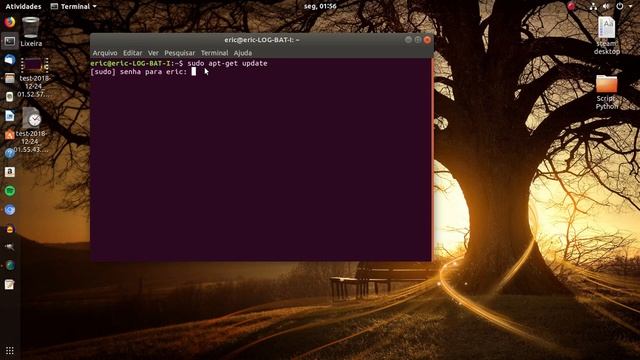Click the volume speaker icon
This screenshot has height=360, width=640.
(606, 6)
